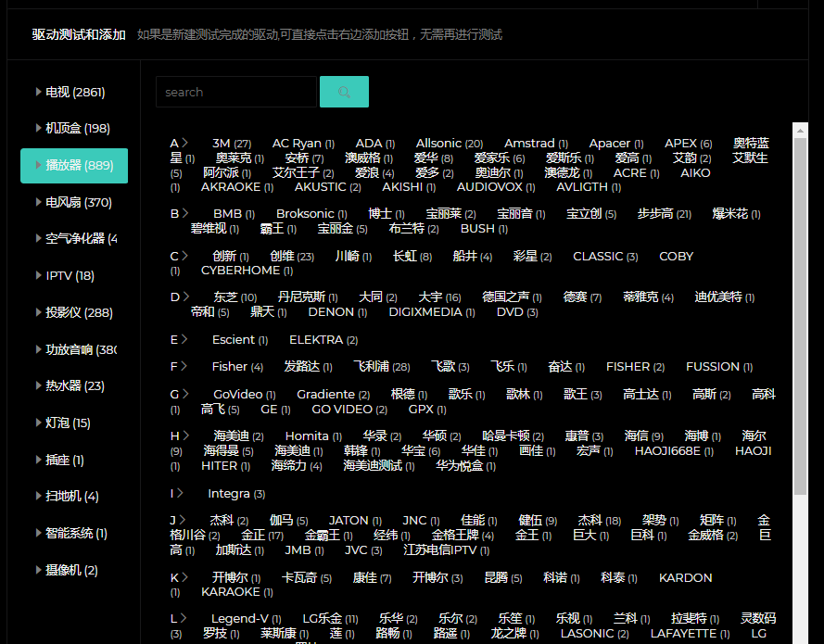Screen dimensions: 824x644
Task: Select brand JATON (1)
Action: pyautogui.click(x=355, y=521)
